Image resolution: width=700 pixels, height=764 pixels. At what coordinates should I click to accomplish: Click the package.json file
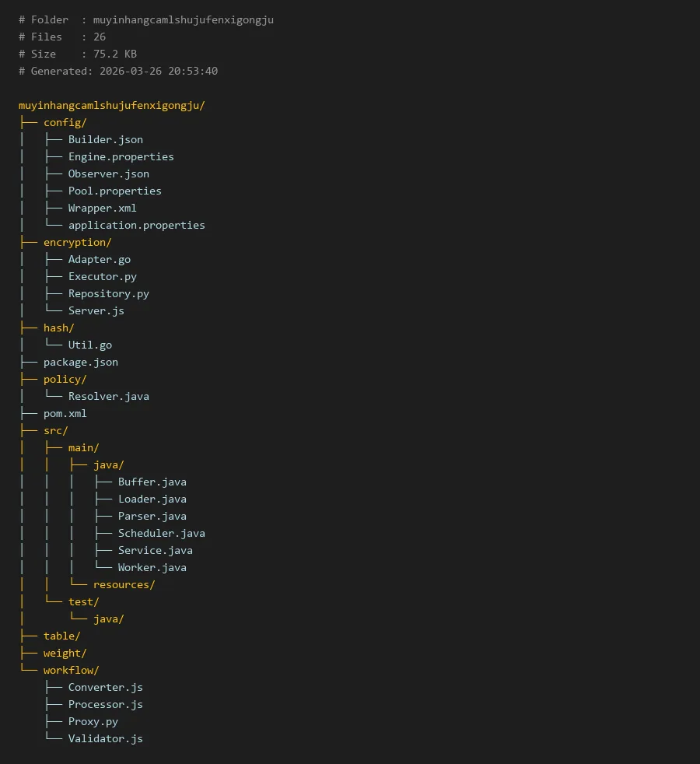(x=81, y=362)
